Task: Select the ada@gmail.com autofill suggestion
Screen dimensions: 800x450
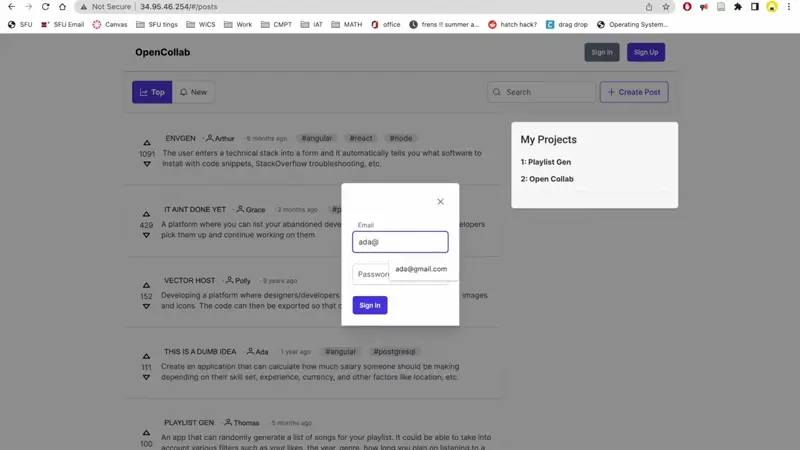Action: [x=421, y=269]
